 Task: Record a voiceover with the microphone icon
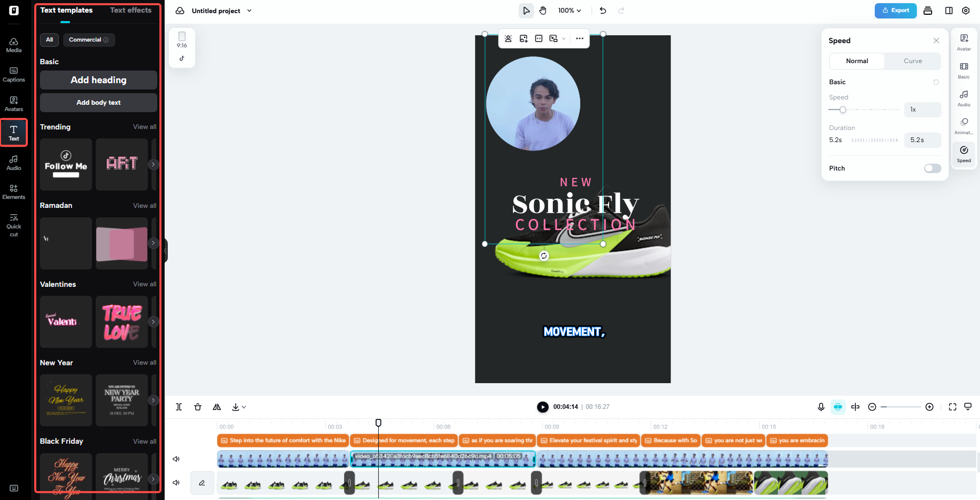tap(821, 407)
